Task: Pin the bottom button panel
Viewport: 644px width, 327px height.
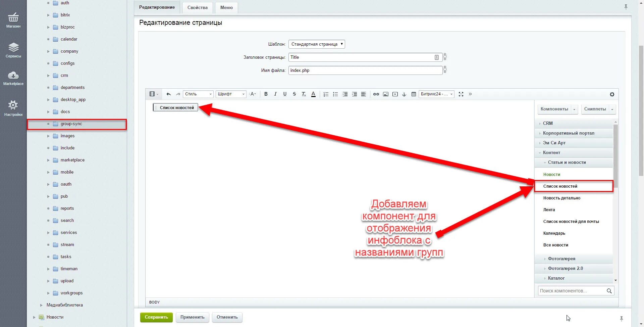Action: [621, 319]
